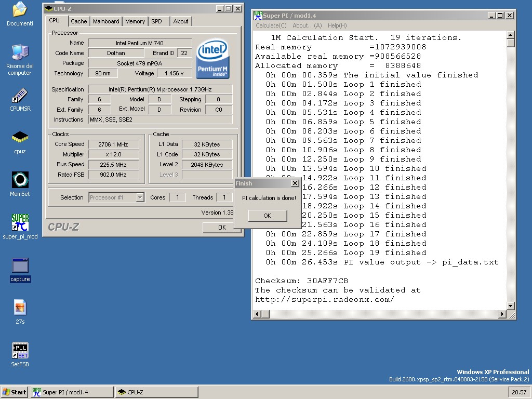Click the Brand ID 22 field
The height and width of the screenshot is (399, 532).
(x=184, y=53)
